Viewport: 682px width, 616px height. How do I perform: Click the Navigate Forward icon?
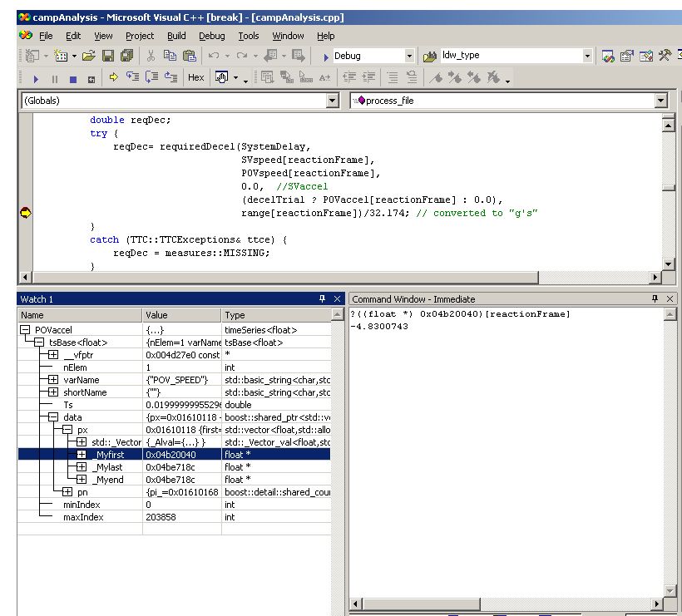(x=299, y=55)
